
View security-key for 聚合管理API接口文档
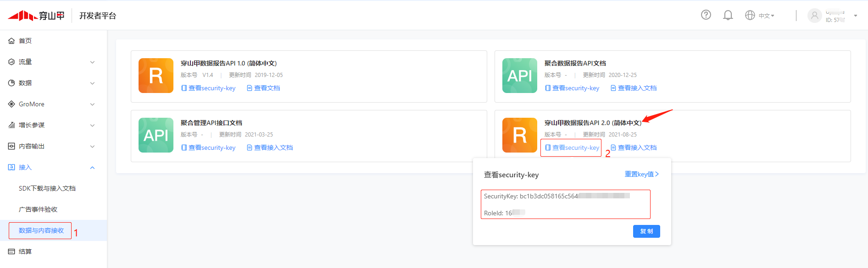[x=208, y=148]
